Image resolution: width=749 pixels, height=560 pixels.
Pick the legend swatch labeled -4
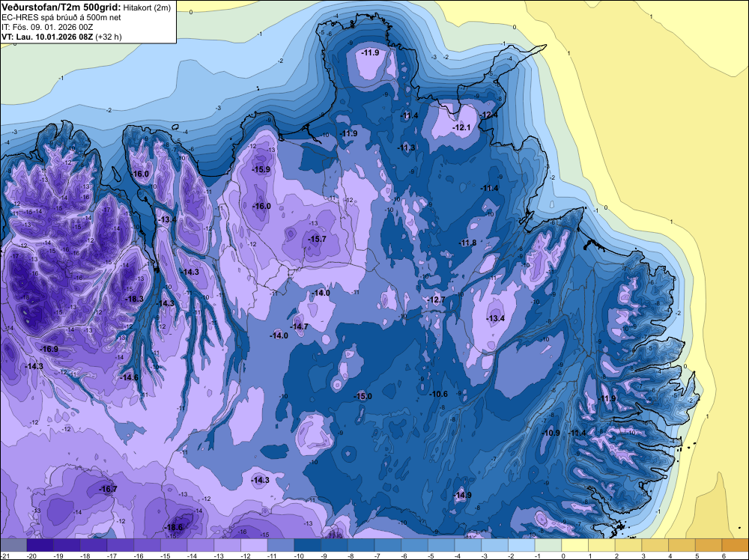(x=468, y=545)
